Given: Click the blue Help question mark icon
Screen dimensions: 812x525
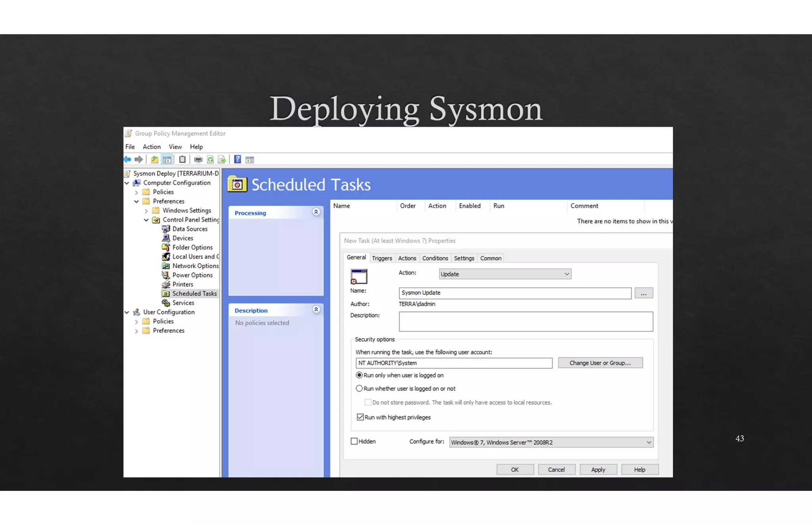Looking at the screenshot, I should coord(237,160).
